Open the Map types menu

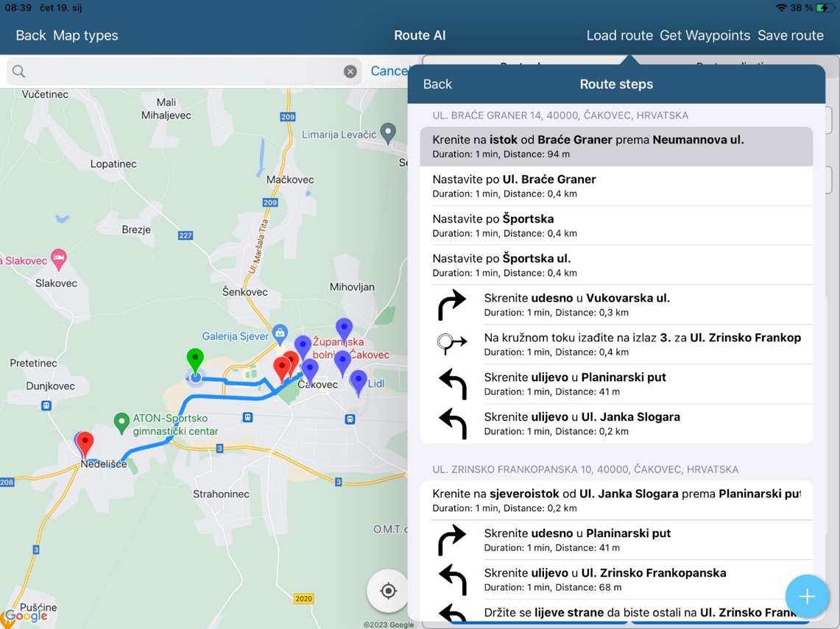coord(85,35)
